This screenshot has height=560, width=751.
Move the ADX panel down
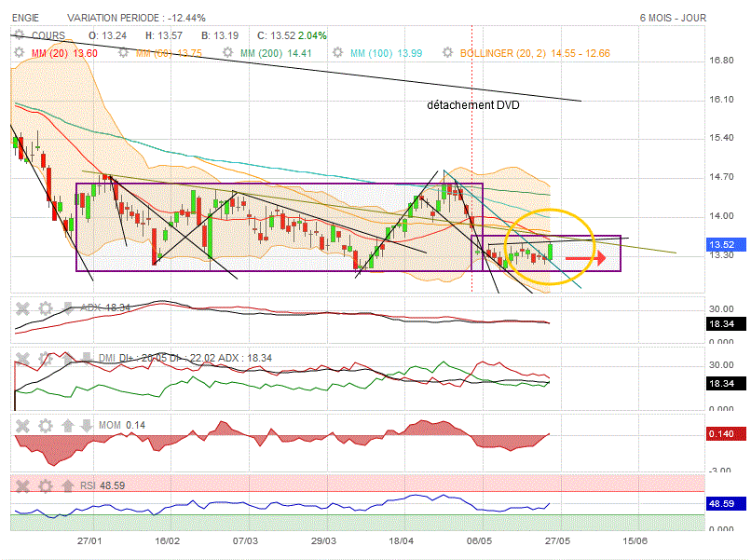point(69,307)
